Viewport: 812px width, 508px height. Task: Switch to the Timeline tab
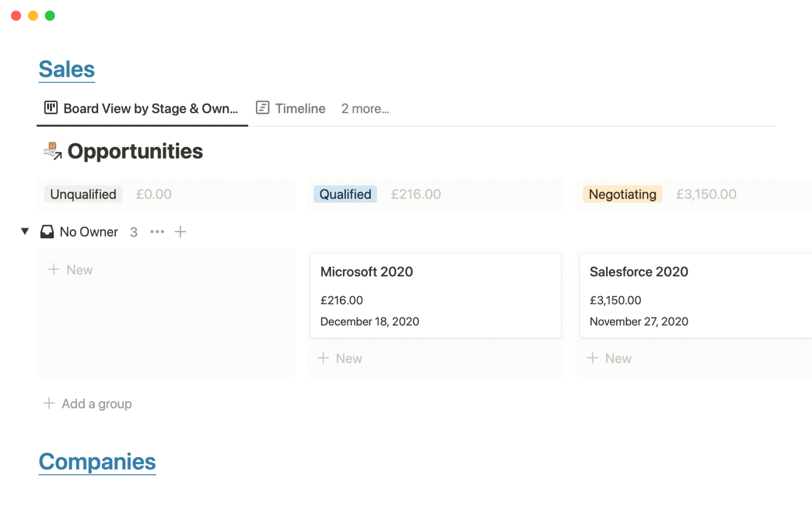[x=300, y=109]
